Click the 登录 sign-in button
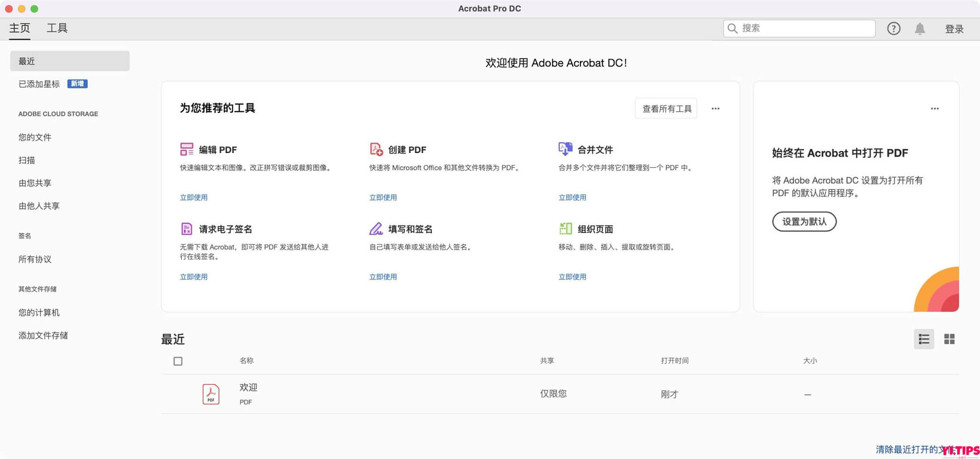This screenshot has height=459, width=980. click(954, 29)
